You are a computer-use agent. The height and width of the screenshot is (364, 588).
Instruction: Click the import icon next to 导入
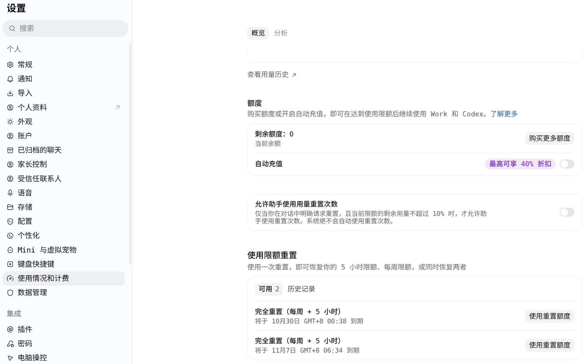point(10,93)
